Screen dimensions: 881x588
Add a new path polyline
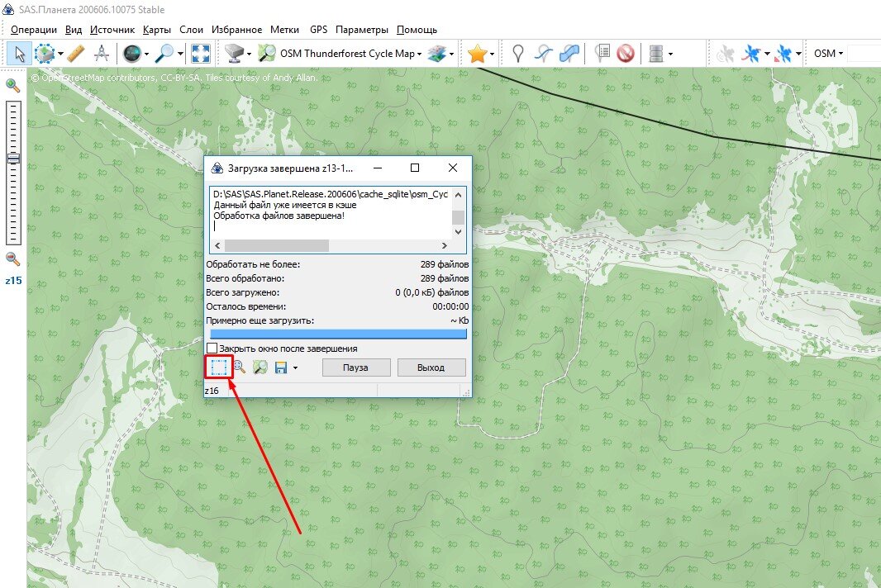point(543,54)
